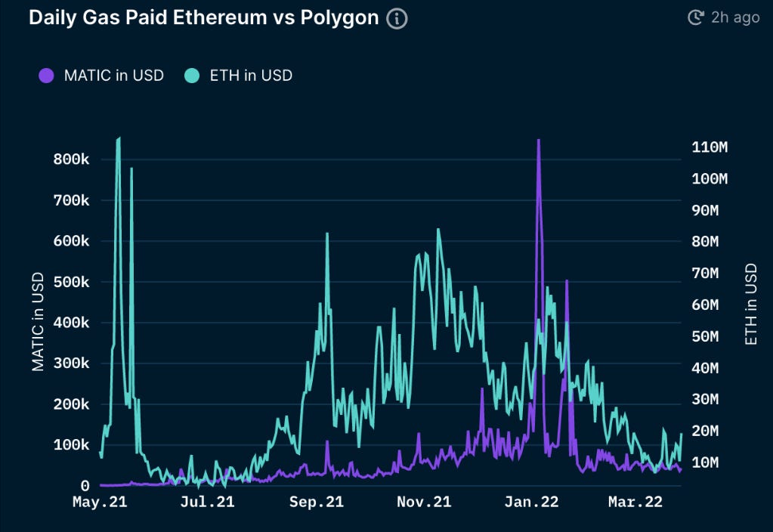Click the chart title Daily Gas Paid
Viewport: 773px width, 532px height.
(203, 17)
